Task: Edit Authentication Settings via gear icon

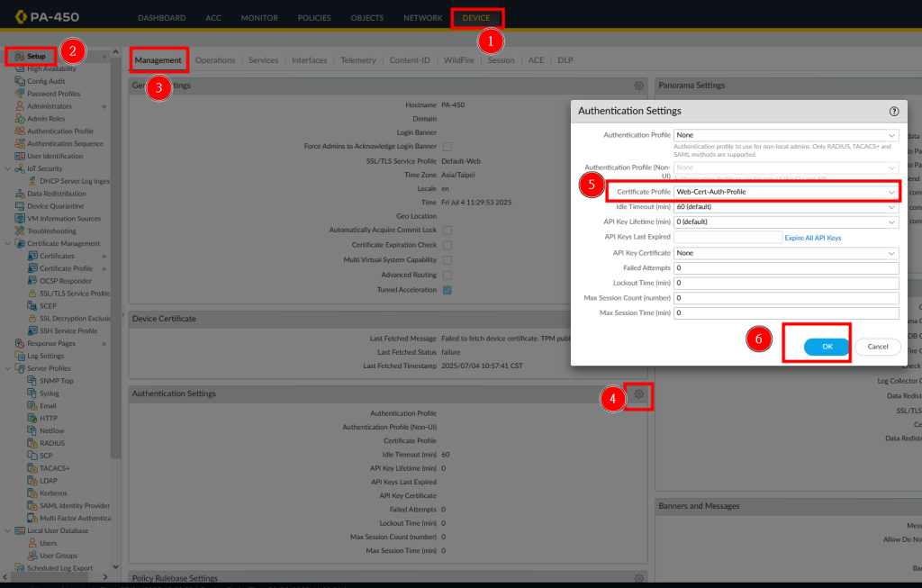Action: tap(638, 394)
